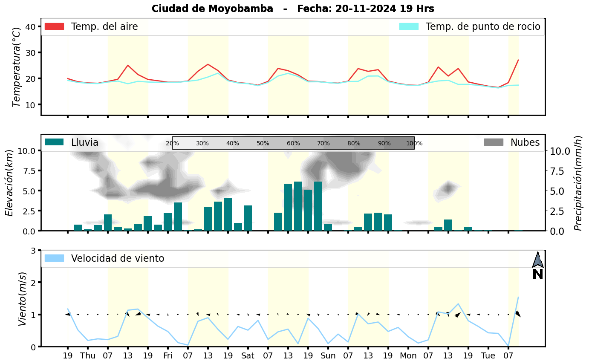Click the Viento(m/s) axis label

[x=23, y=298]
